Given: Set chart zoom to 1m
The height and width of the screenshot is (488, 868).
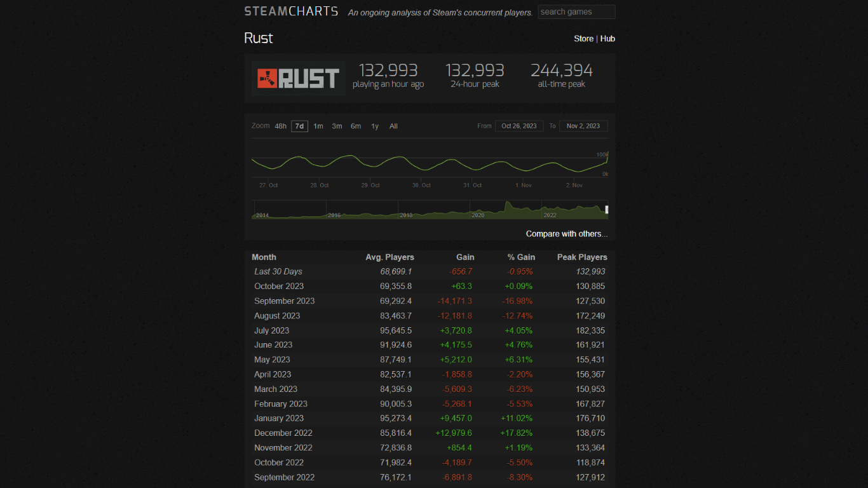Looking at the screenshot, I should pyautogui.click(x=318, y=126).
